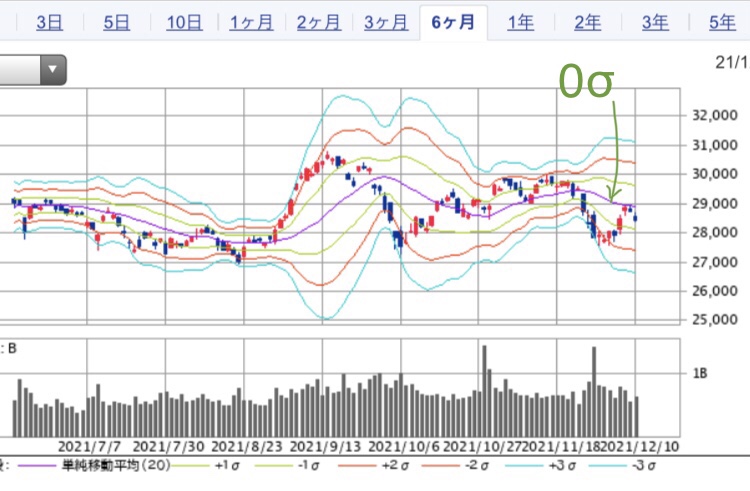Change chart range to 2年
The width and height of the screenshot is (750, 491).
click(588, 22)
